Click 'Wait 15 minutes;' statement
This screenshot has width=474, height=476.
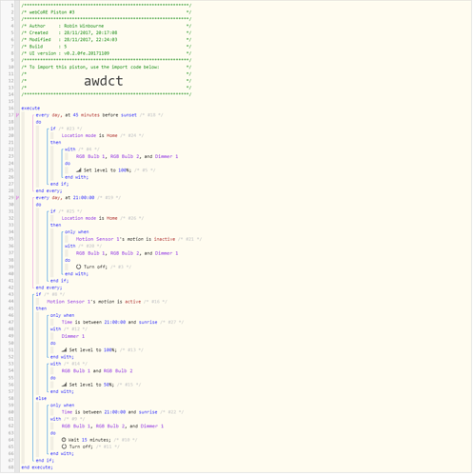[x=89, y=440]
